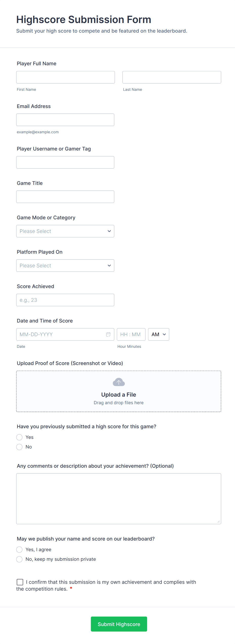Choose Yes, I agree to leaderboard publishing
The height and width of the screenshot is (644, 235).
(19, 549)
